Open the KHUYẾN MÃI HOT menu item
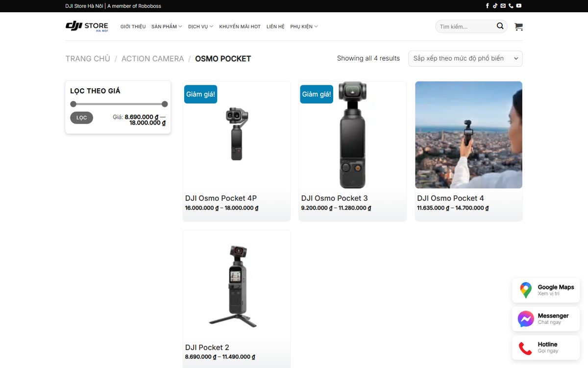Screen dimensions: 588x368 coord(240,26)
